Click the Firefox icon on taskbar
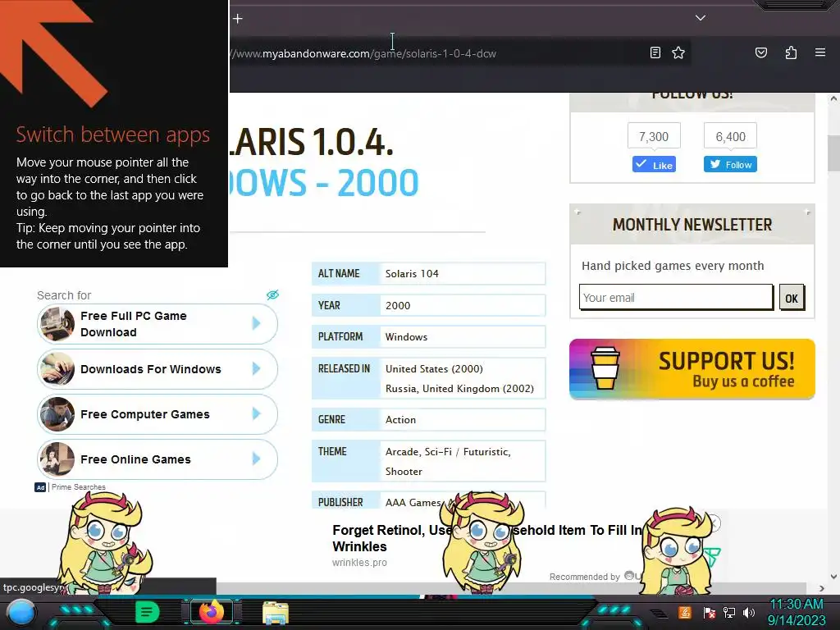Viewport: 840px width, 630px height. point(211,612)
